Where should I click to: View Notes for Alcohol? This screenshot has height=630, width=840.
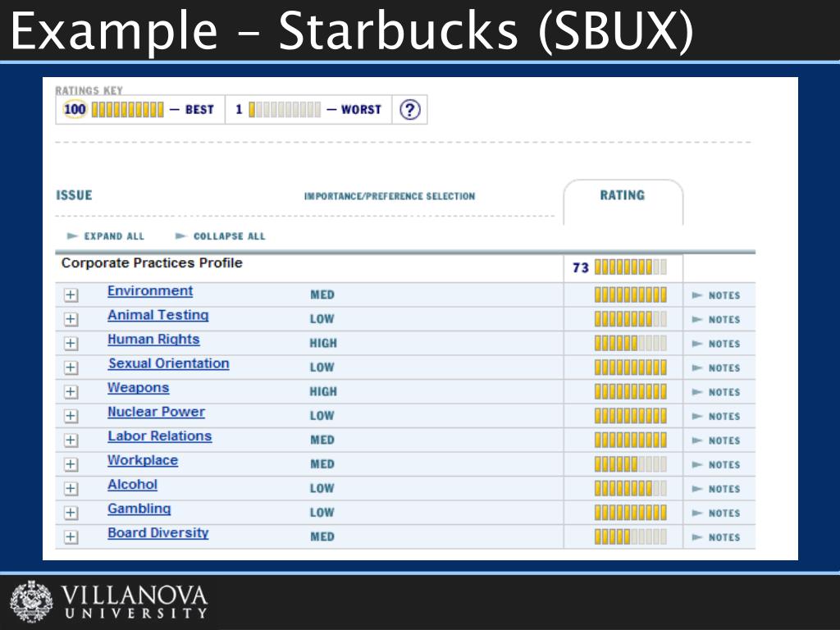coord(716,489)
